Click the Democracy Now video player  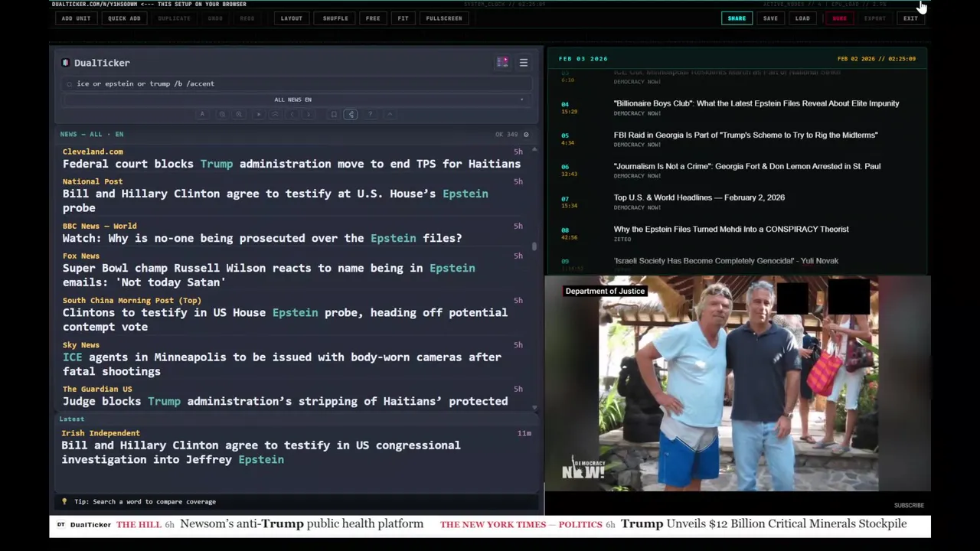(738, 383)
